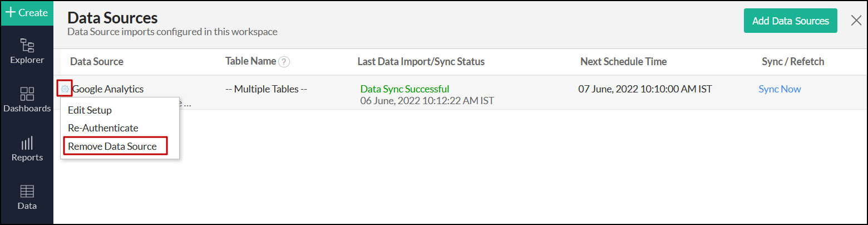Image resolution: width=868 pixels, height=225 pixels.
Task: Click the Sync Now link
Action: pos(780,89)
